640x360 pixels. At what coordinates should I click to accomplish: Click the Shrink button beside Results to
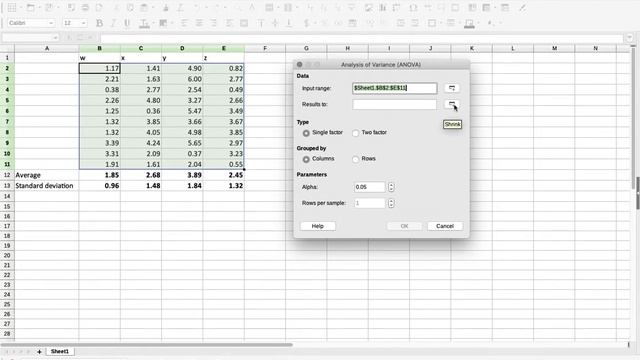[452, 104]
